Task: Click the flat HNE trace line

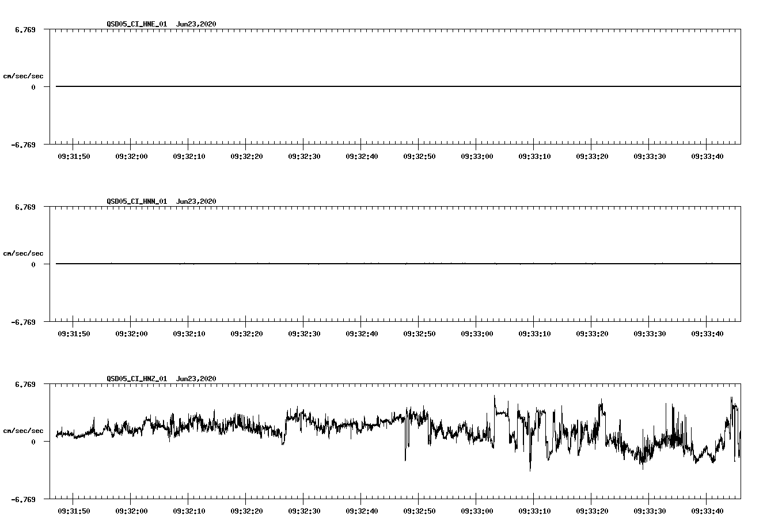Action: (398, 86)
